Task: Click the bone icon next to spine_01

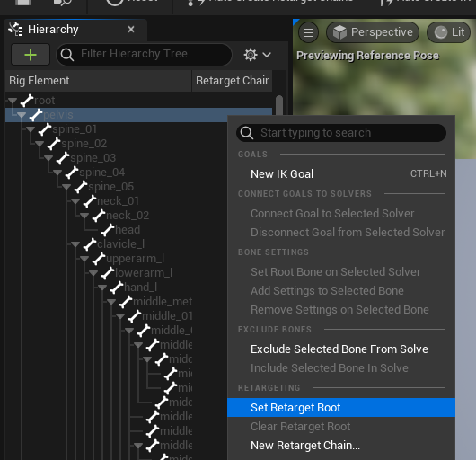Action: tap(45, 129)
